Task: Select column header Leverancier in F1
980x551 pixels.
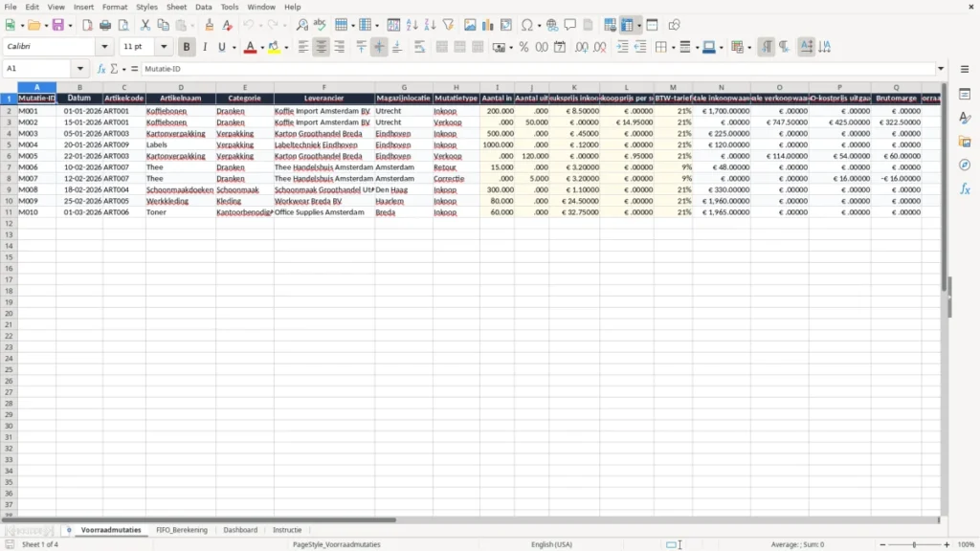Action: click(323, 99)
